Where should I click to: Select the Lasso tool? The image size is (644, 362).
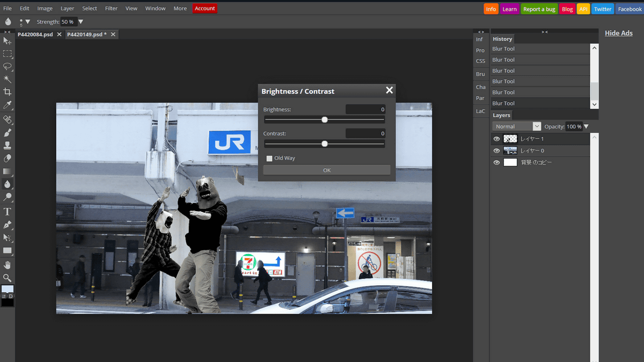[x=8, y=67]
